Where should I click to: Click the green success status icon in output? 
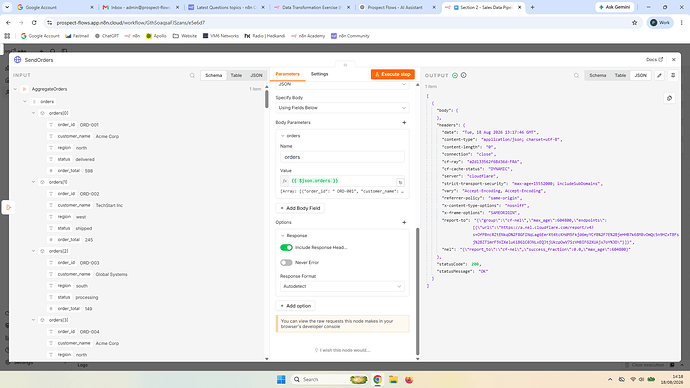[455, 75]
